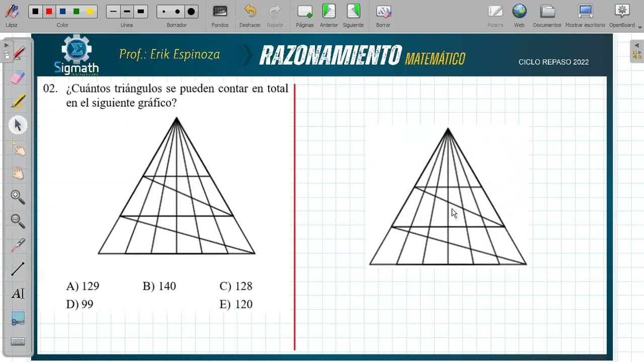
Task: Choose the thickest line width
Action: 140,12
